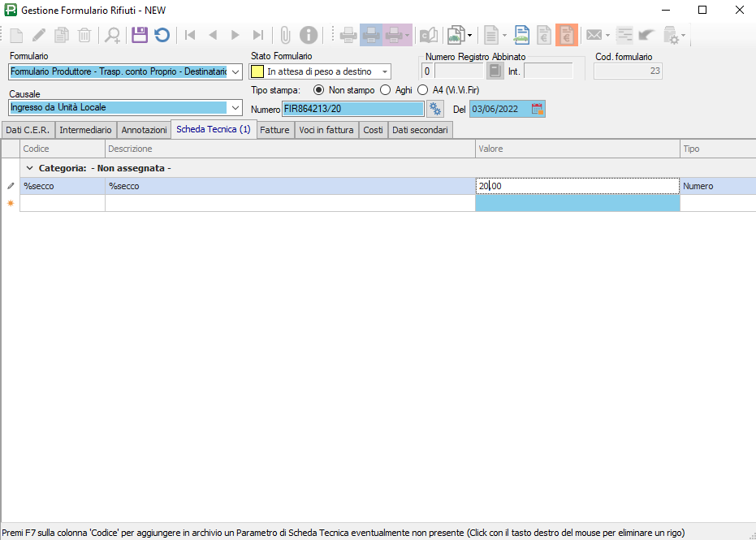The height and width of the screenshot is (540, 756).
Task: Click the Valore cell containing 20.00
Action: click(x=577, y=186)
